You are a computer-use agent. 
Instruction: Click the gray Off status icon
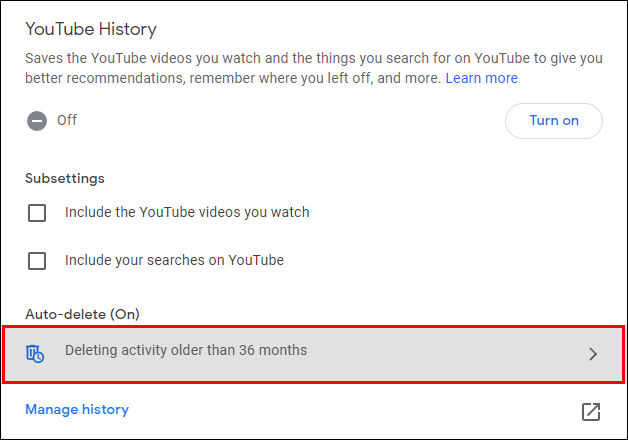[x=37, y=121]
